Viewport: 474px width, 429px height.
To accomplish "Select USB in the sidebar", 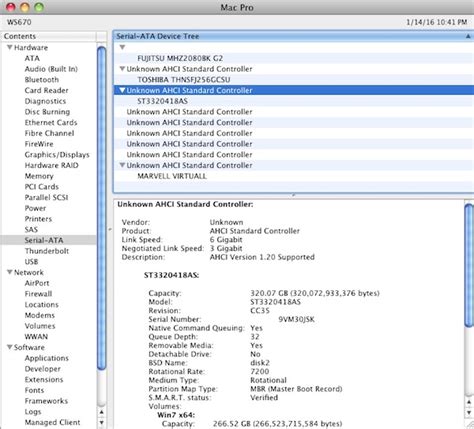I will [x=31, y=262].
